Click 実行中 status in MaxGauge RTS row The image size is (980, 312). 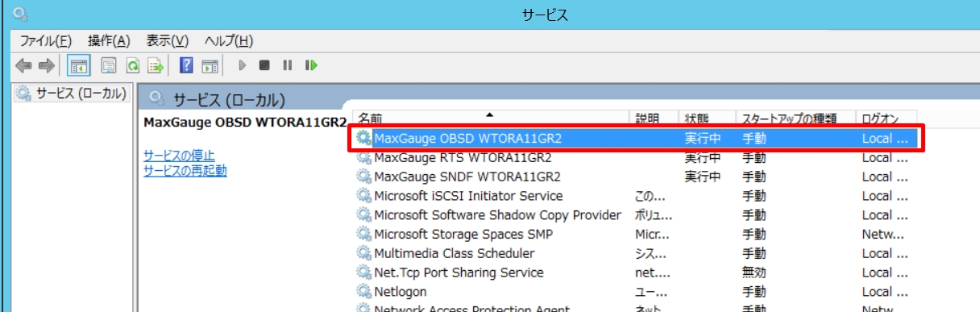coord(703,158)
